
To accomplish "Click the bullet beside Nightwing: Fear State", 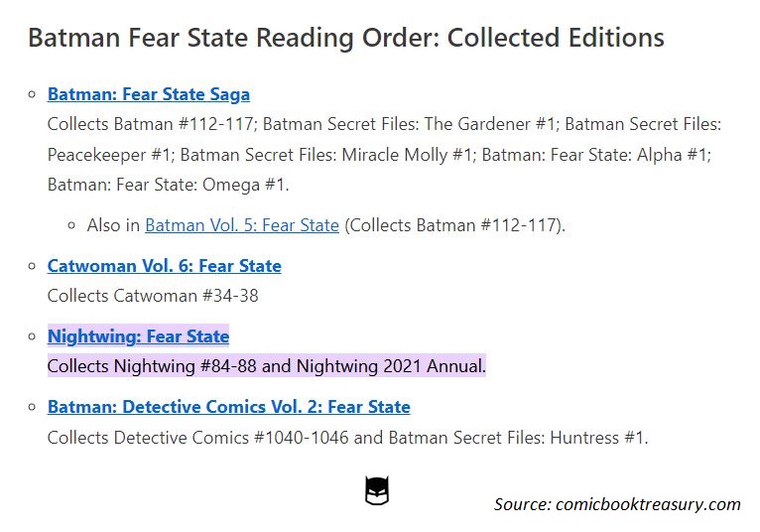I will click(33, 336).
